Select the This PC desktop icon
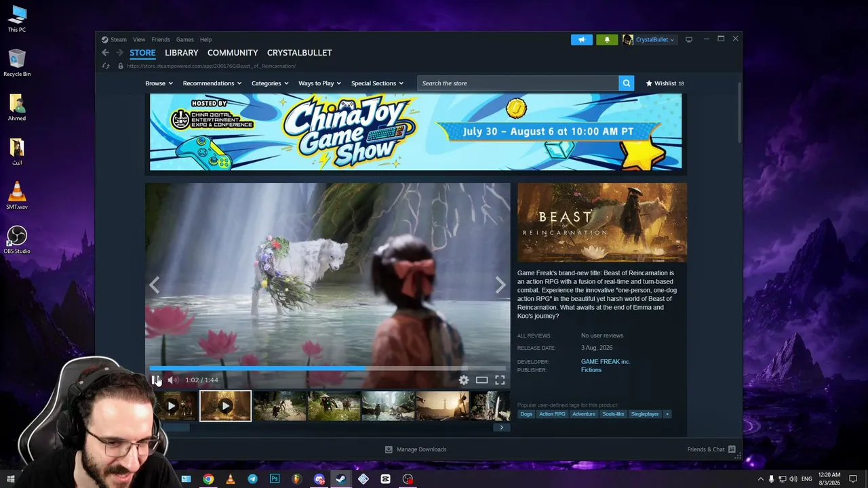The image size is (868, 488). tap(17, 19)
